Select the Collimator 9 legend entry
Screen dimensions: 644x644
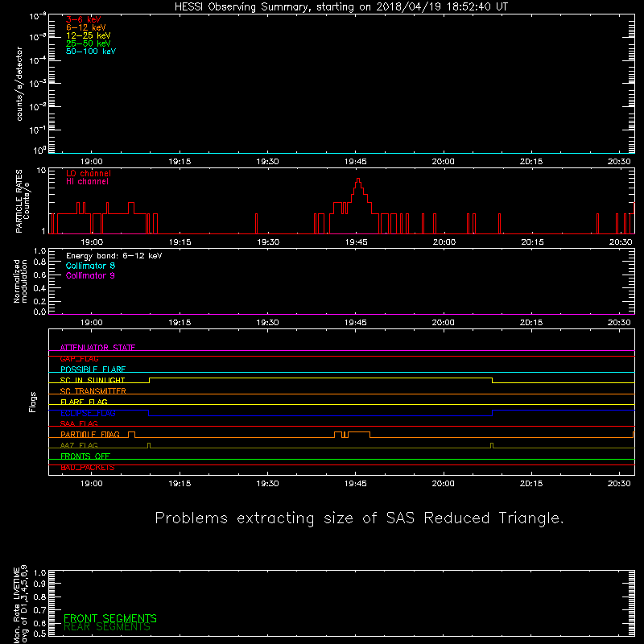(90, 275)
